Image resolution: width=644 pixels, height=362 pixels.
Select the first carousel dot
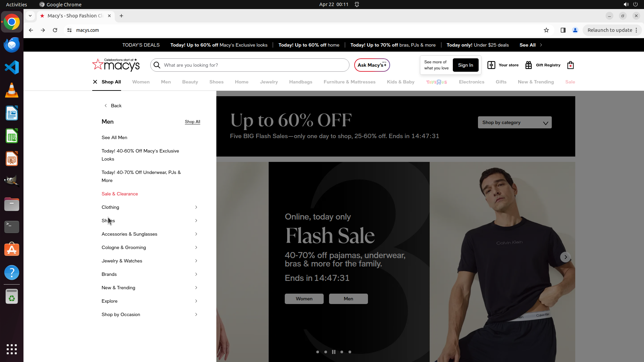pos(318,352)
